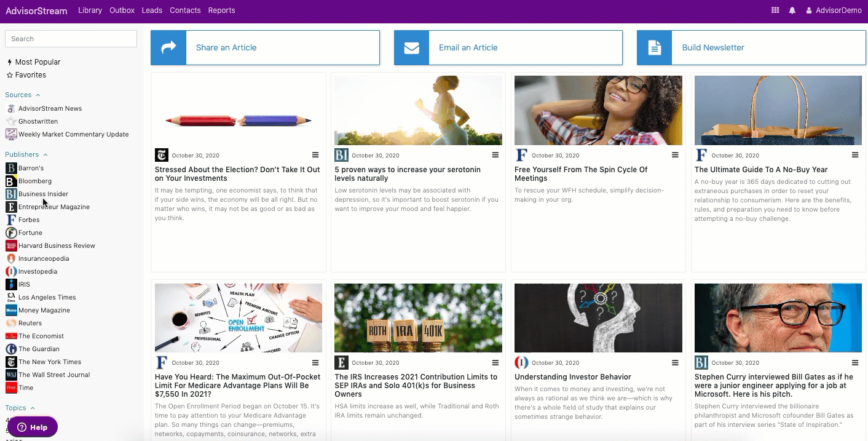Open menu for 'Understanding Investor Behavior' article

675,363
